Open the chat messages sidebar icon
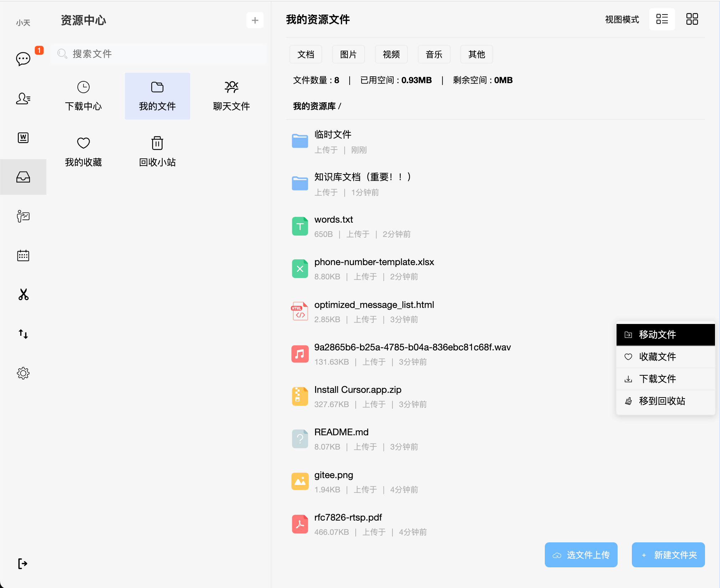 [x=23, y=59]
